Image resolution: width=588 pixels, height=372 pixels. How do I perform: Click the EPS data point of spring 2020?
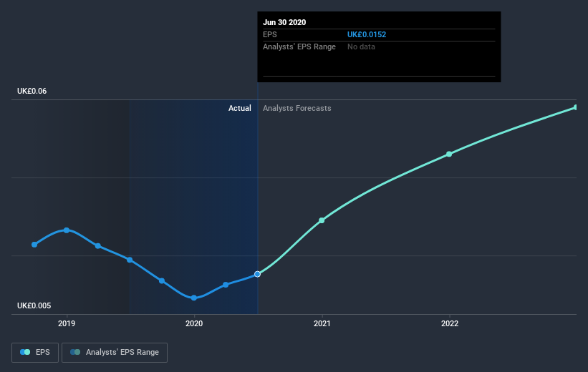click(226, 285)
